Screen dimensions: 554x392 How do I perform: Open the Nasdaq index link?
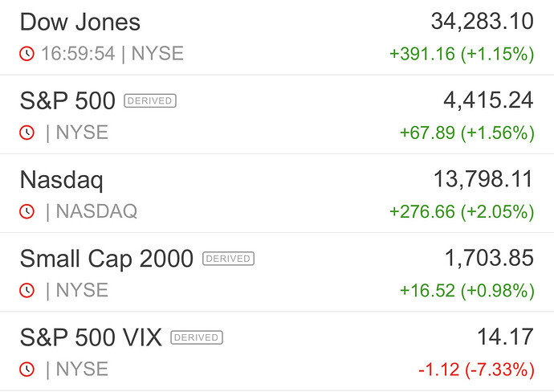click(x=61, y=180)
